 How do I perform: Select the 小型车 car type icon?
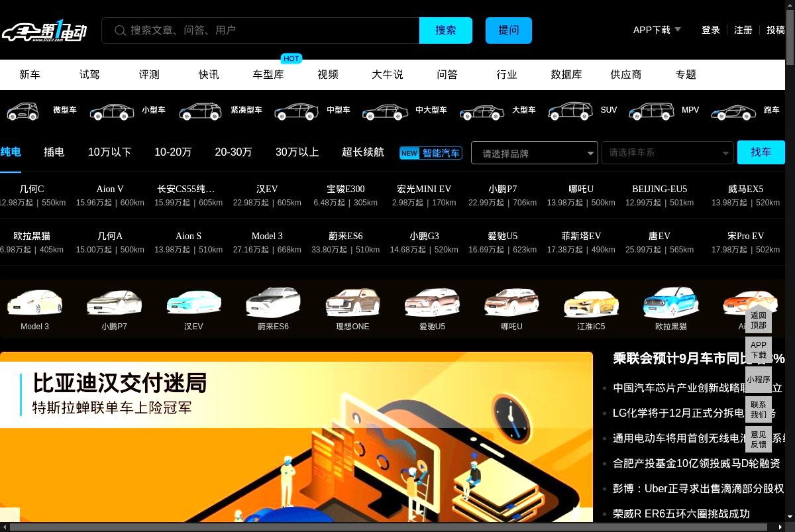112,111
